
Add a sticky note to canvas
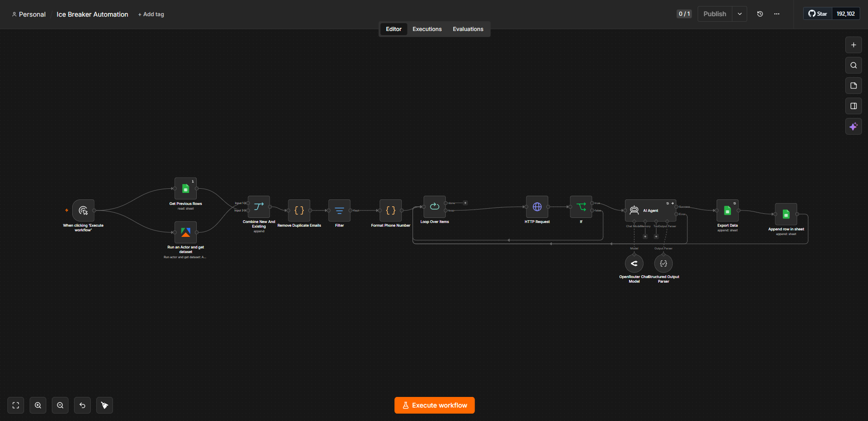(x=854, y=86)
